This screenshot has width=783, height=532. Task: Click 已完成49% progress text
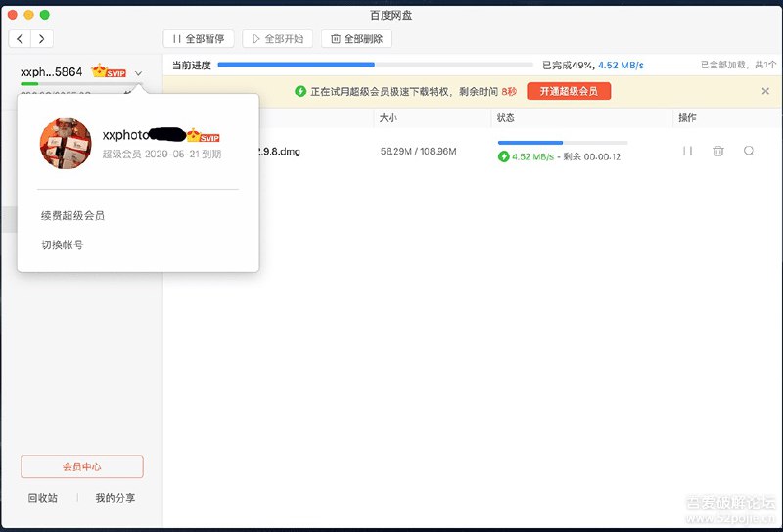pyautogui.click(x=568, y=65)
